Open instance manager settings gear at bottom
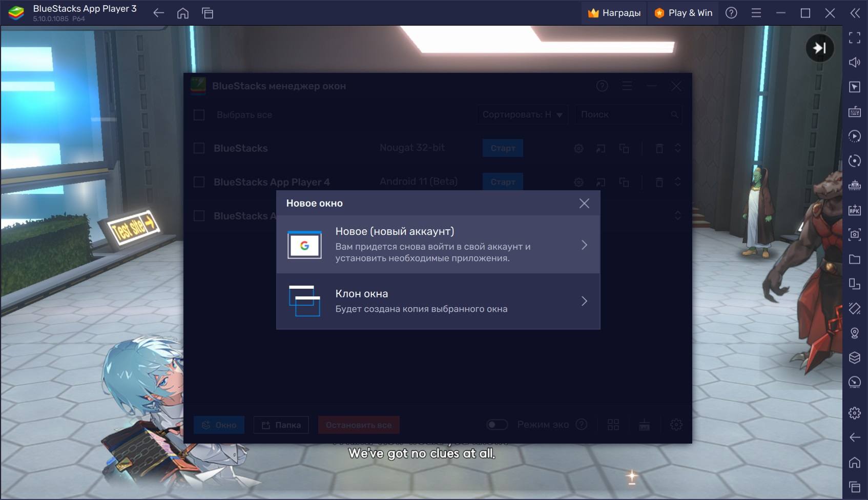 point(676,425)
